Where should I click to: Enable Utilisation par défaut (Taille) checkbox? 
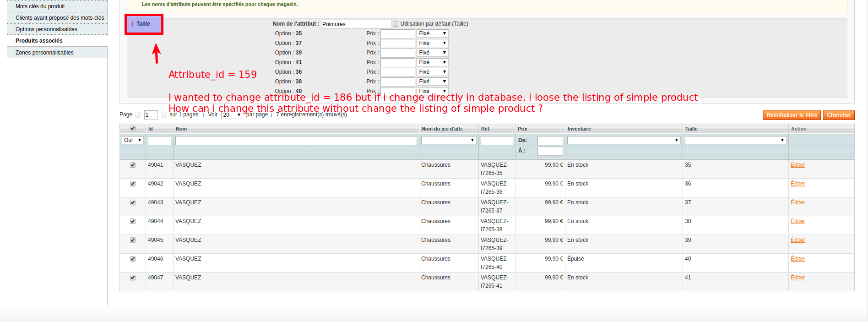(x=396, y=24)
